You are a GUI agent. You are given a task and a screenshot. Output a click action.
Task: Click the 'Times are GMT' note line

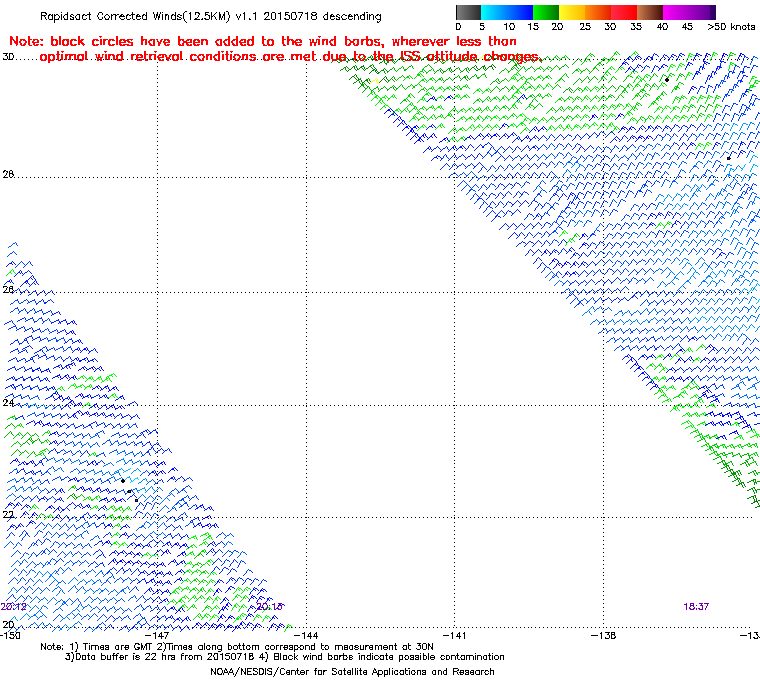[237, 647]
